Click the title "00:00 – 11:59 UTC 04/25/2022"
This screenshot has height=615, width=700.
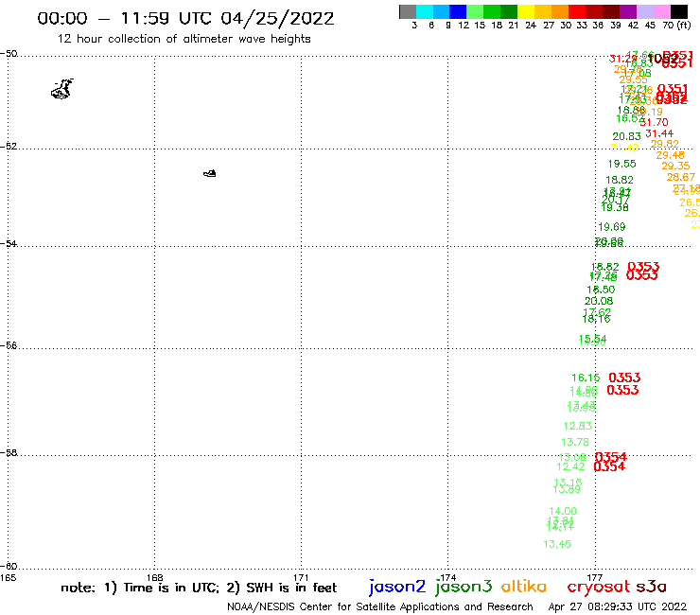pos(185,19)
